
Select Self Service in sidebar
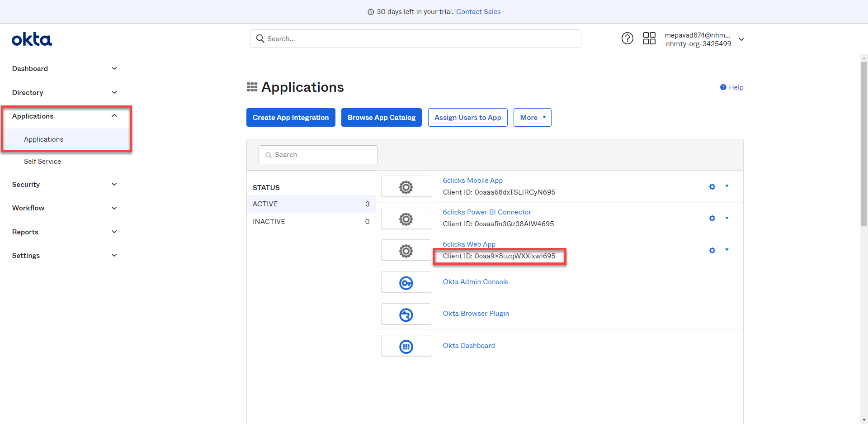coord(42,162)
